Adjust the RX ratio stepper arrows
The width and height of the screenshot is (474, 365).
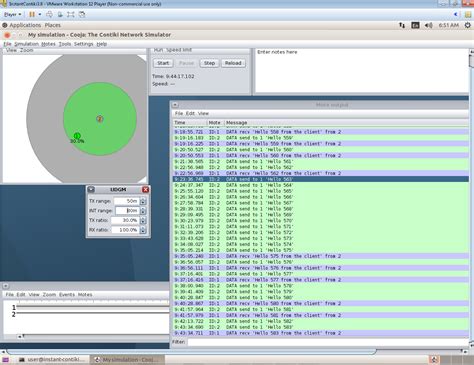pos(143,230)
